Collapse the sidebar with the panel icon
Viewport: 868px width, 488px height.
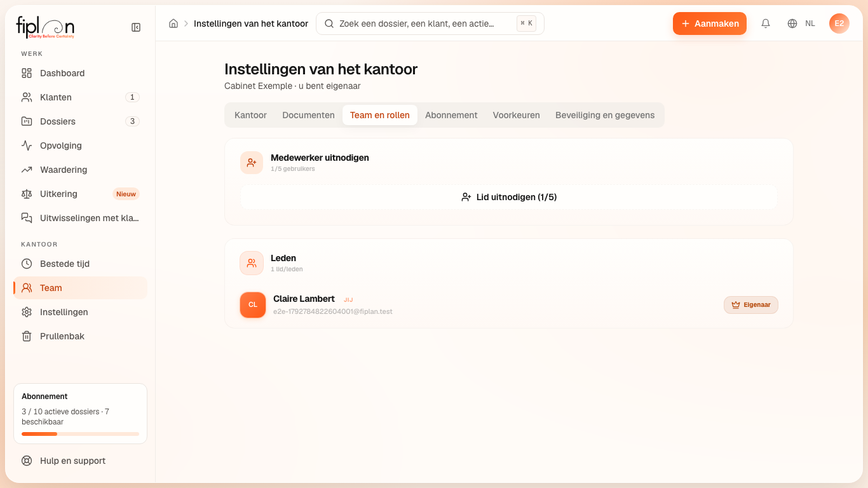click(136, 27)
